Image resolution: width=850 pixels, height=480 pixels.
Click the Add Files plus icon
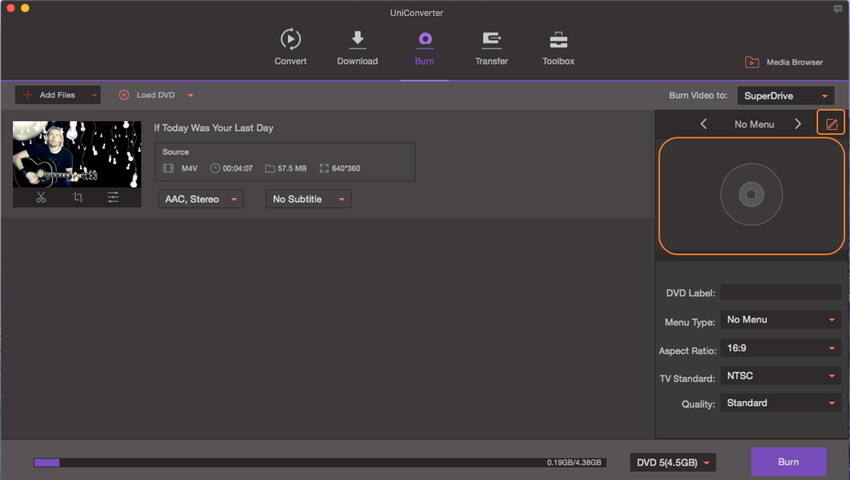(28, 94)
